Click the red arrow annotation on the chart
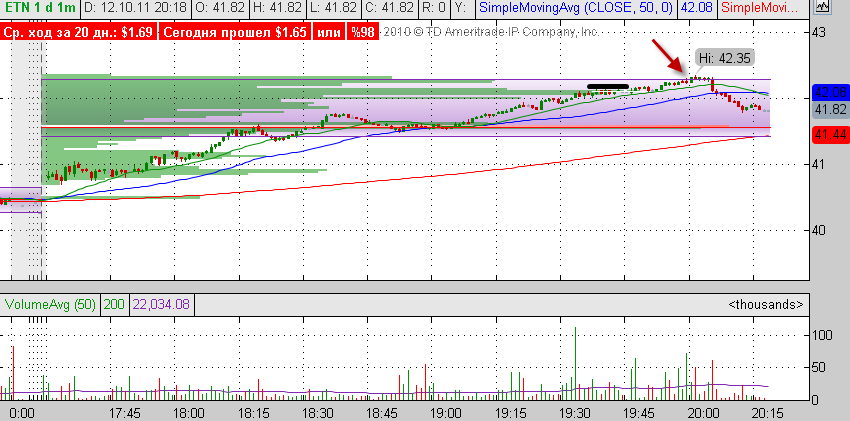The height and width of the screenshot is (421, 850). [670, 58]
